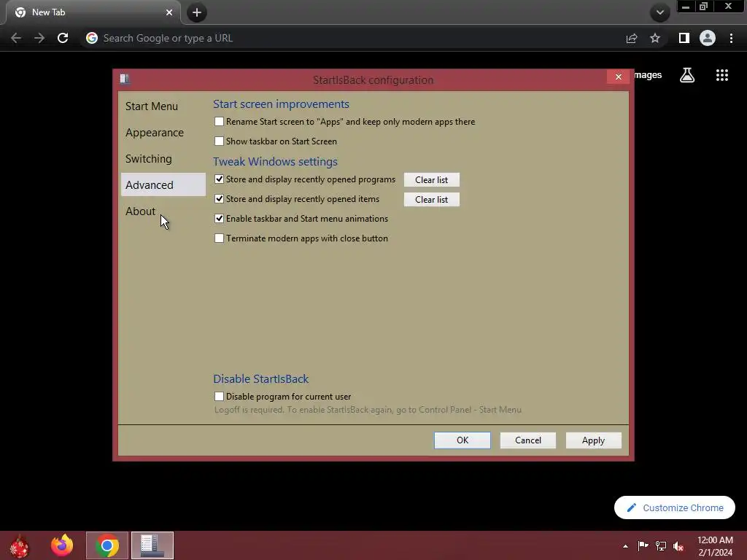Clear list of recently opened programs
This screenshot has width=747, height=560.
point(432,179)
